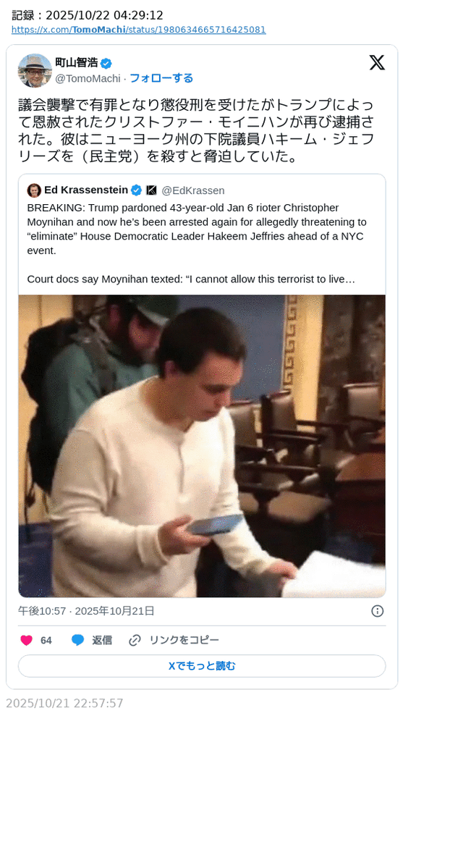The height and width of the screenshot is (868, 471).
Task: Click the Xでもっと読む button
Action: tap(202, 666)
